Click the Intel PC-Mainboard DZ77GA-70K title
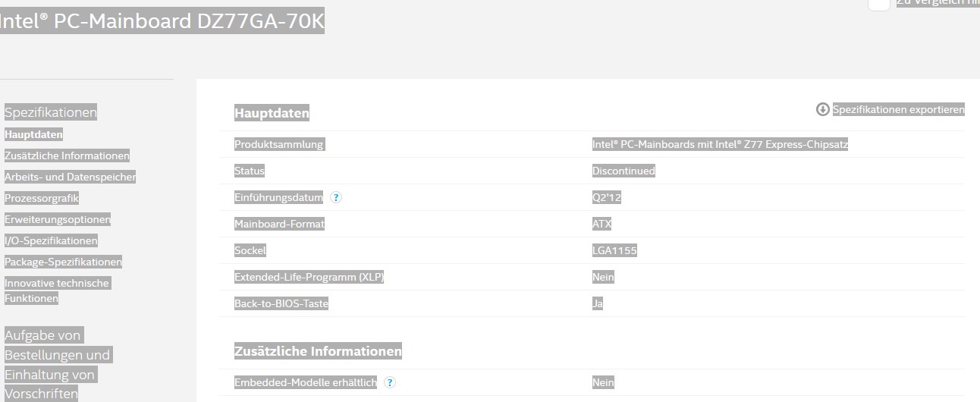Viewport: 980px width, 402px height. (162, 22)
